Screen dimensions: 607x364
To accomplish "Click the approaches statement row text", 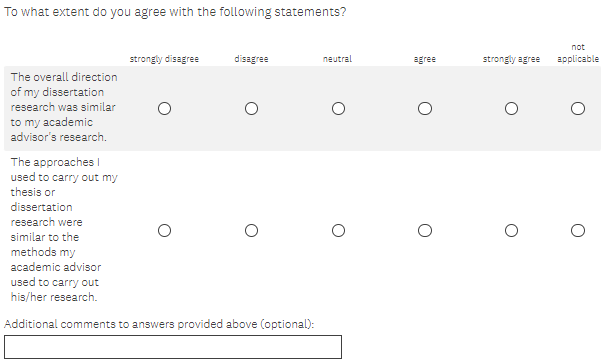I will [x=64, y=230].
